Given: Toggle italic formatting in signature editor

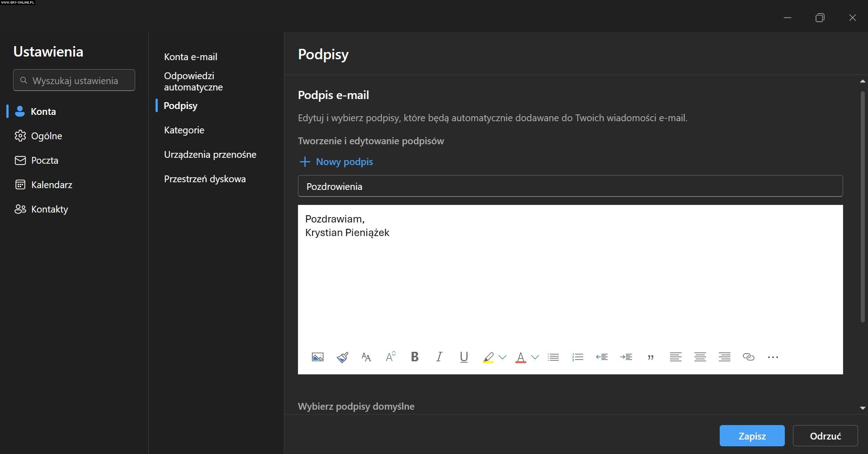Looking at the screenshot, I should (x=439, y=357).
